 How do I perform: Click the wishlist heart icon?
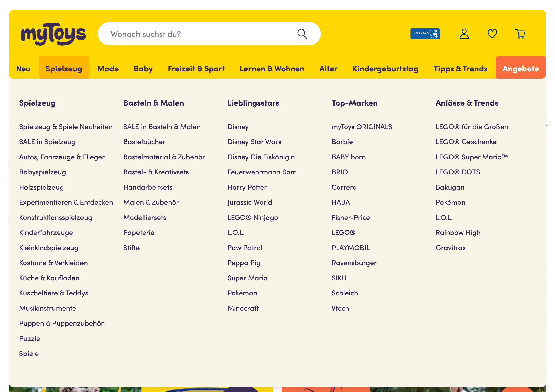pyautogui.click(x=492, y=34)
